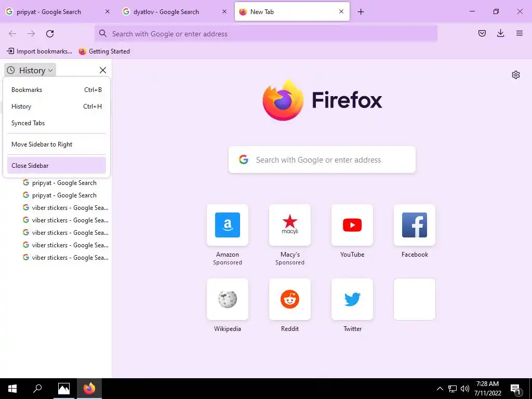Screen dimensions: 532x399
Task: Select the New Tab tab
Action: 292,11
